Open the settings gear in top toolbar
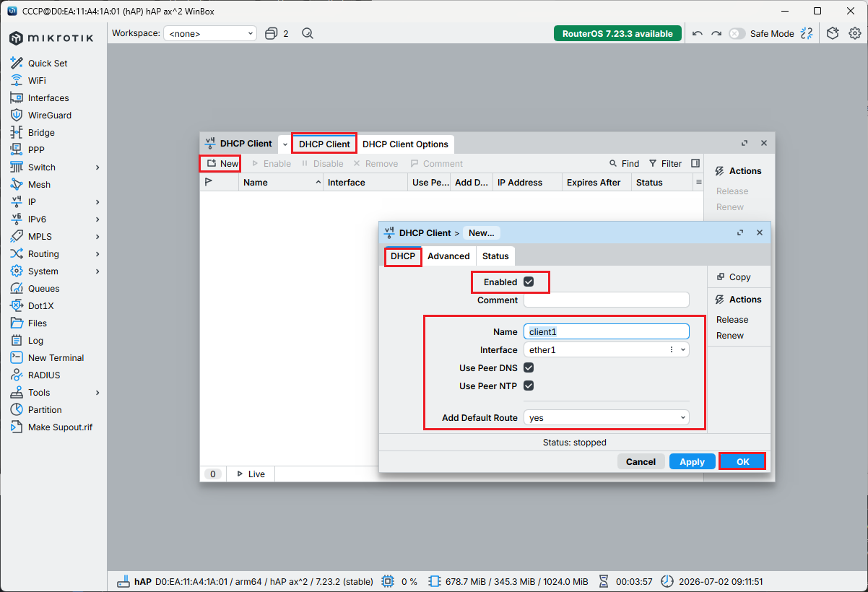This screenshot has width=868, height=592. [855, 33]
